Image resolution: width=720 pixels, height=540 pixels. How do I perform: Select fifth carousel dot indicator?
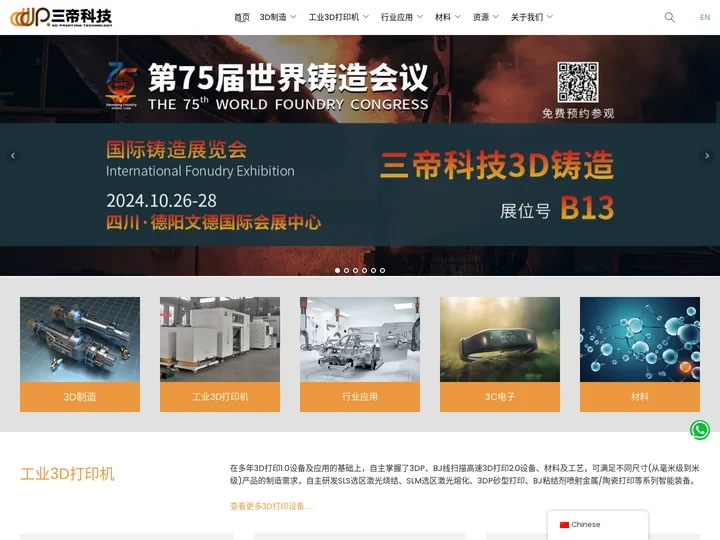373,270
